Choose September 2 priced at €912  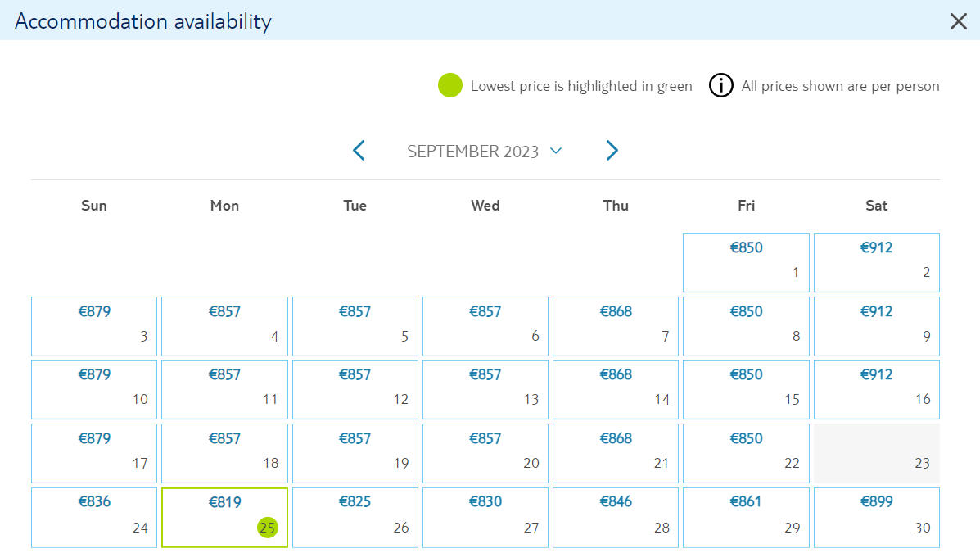click(x=876, y=263)
